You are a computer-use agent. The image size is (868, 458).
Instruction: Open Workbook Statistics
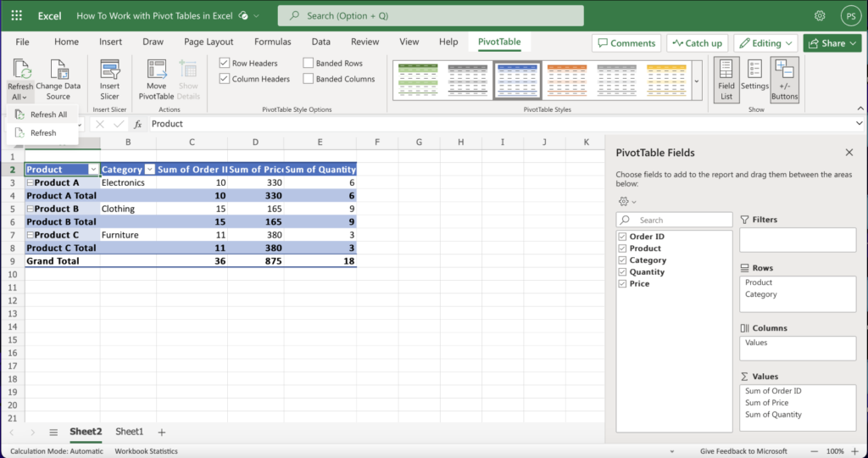[146, 451]
